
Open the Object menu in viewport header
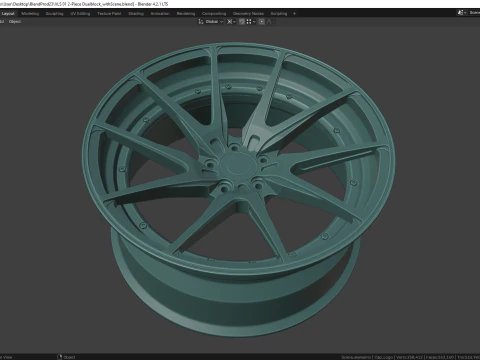[x=15, y=22]
